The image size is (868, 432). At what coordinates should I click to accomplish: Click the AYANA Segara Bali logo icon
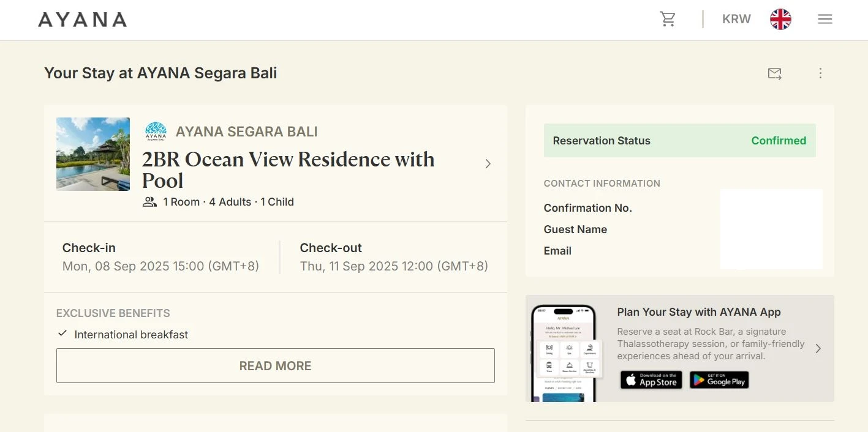156,132
